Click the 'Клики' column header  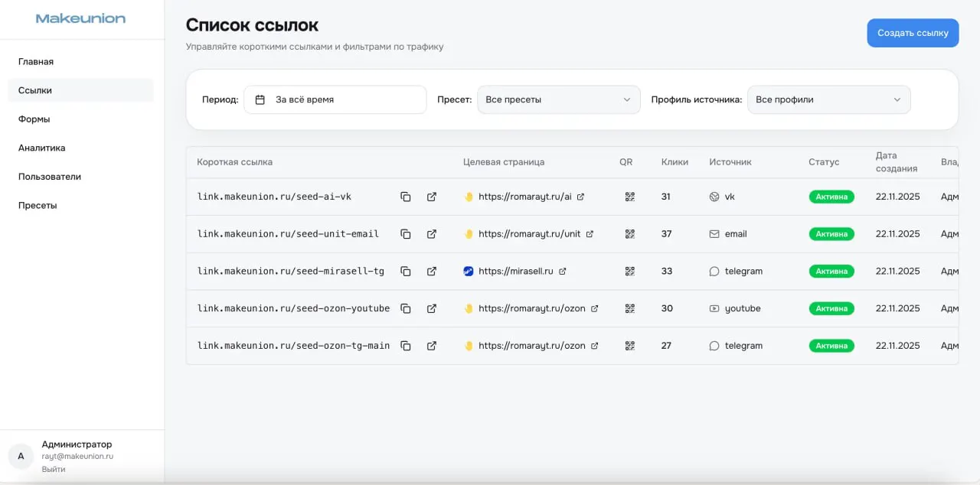(x=675, y=162)
